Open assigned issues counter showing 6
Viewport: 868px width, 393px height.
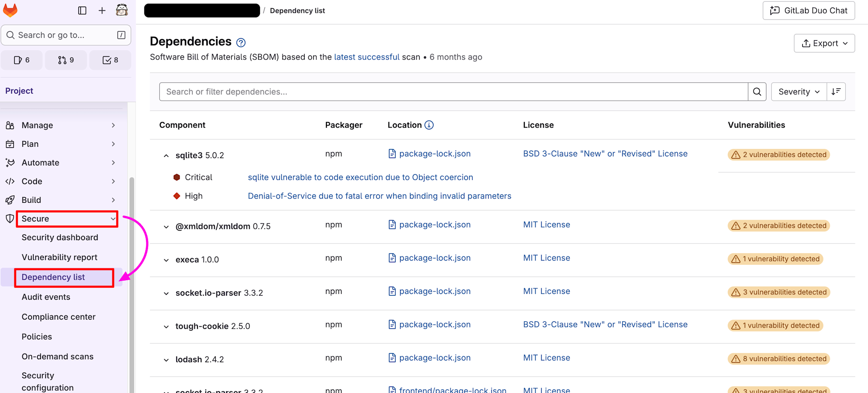[x=22, y=60]
